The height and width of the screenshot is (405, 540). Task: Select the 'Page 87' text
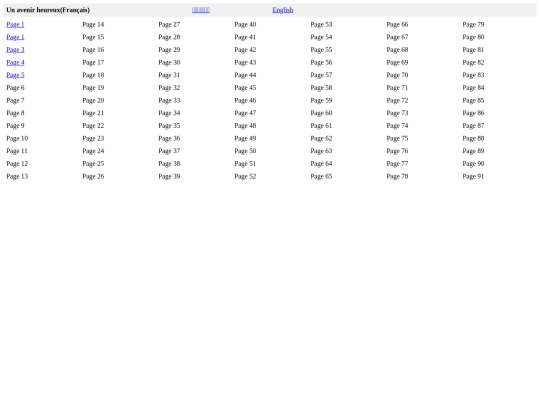pos(474,126)
